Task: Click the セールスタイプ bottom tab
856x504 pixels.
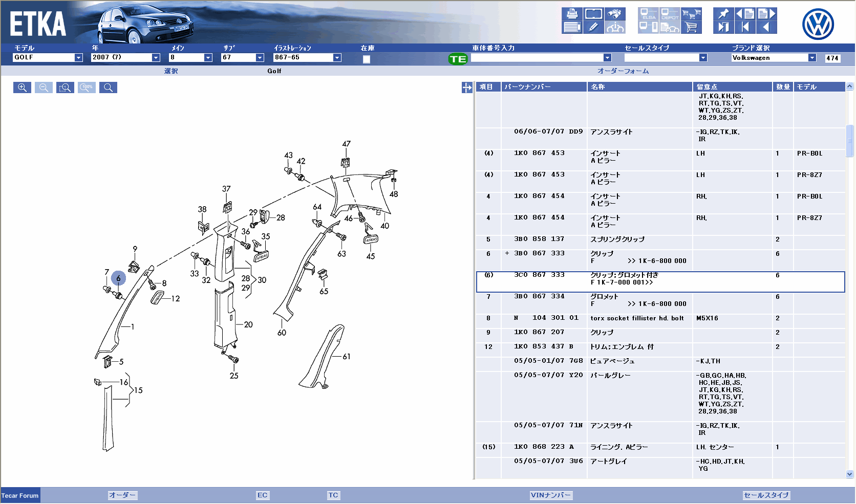Action: click(766, 495)
